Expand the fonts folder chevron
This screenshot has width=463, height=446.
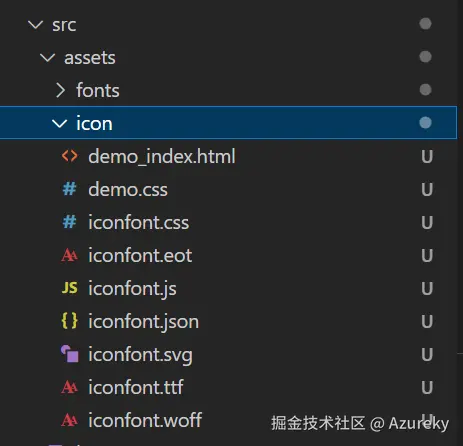point(60,90)
